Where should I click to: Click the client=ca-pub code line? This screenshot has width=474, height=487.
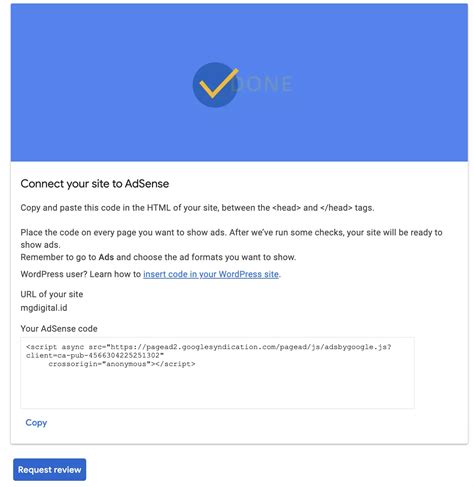95,355
